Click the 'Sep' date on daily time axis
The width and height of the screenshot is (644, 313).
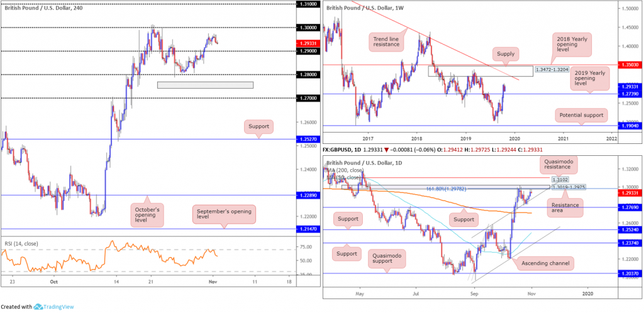pyautogui.click(x=474, y=294)
